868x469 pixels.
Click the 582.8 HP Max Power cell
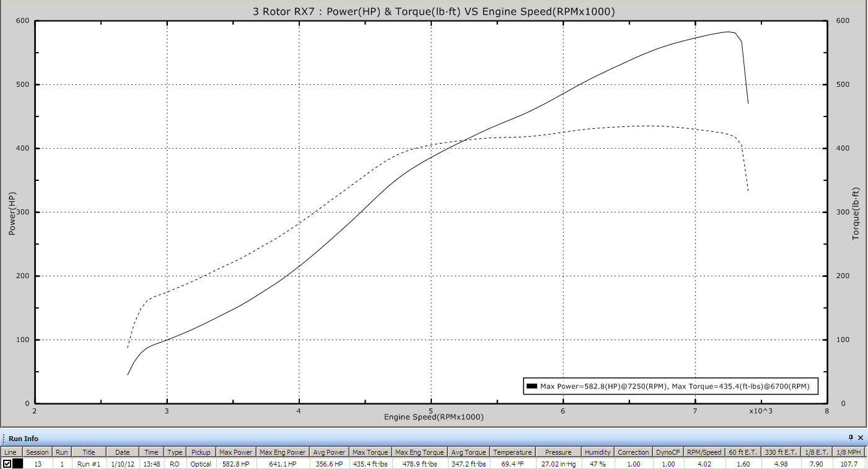tap(235, 463)
